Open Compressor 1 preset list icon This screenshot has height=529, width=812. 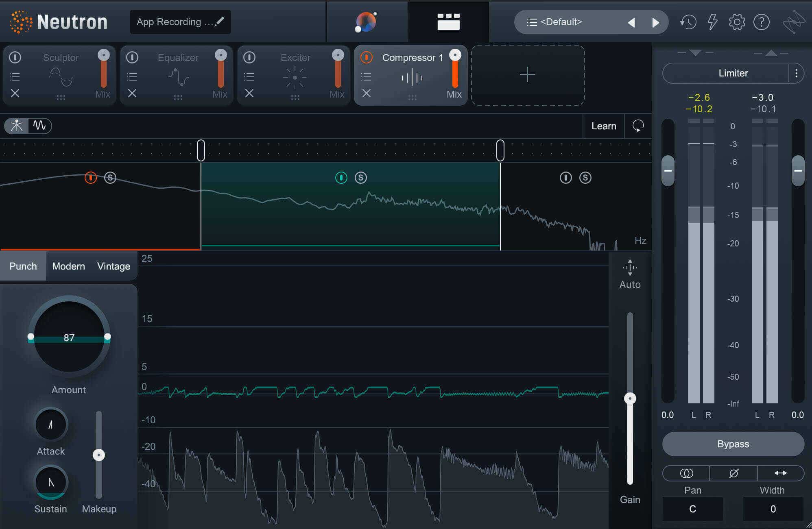[366, 76]
